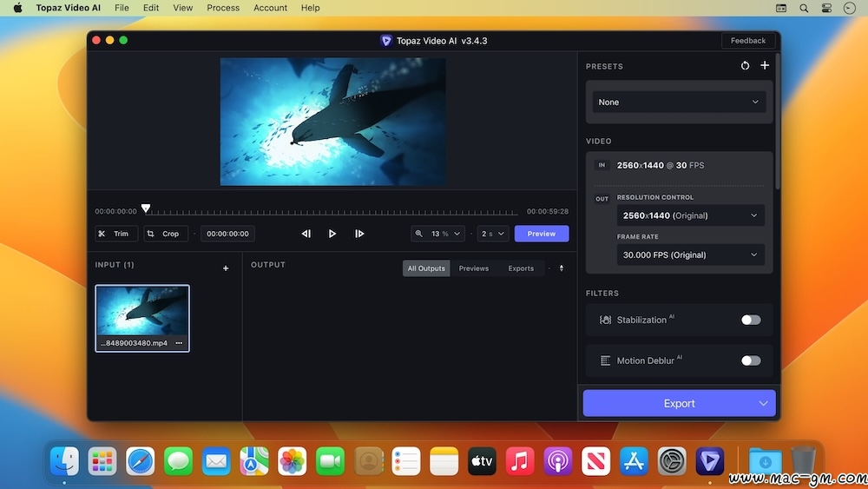Expand Resolution Control 2560x1440 dropdown
The height and width of the screenshot is (489, 868).
click(690, 215)
